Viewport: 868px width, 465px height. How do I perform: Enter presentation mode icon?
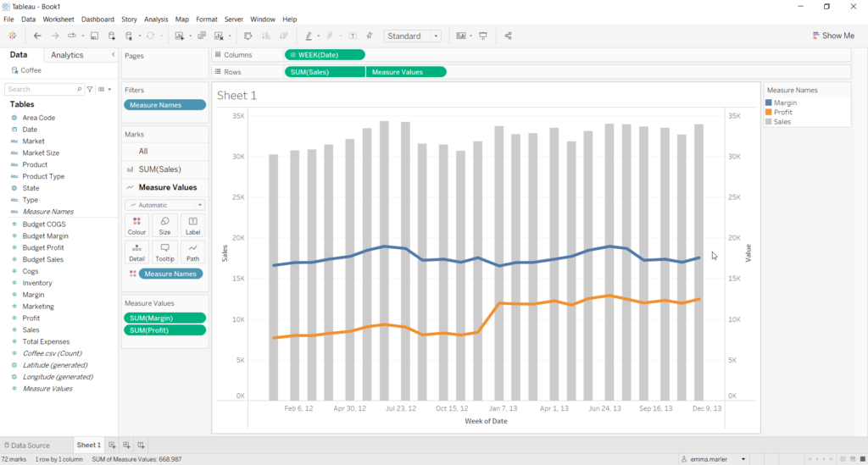point(483,36)
